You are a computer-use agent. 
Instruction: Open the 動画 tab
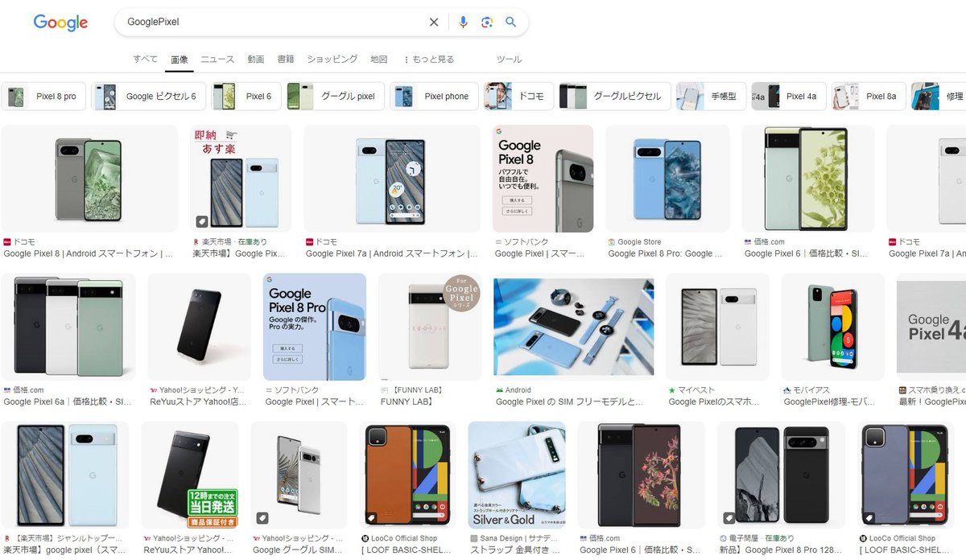[256, 60]
